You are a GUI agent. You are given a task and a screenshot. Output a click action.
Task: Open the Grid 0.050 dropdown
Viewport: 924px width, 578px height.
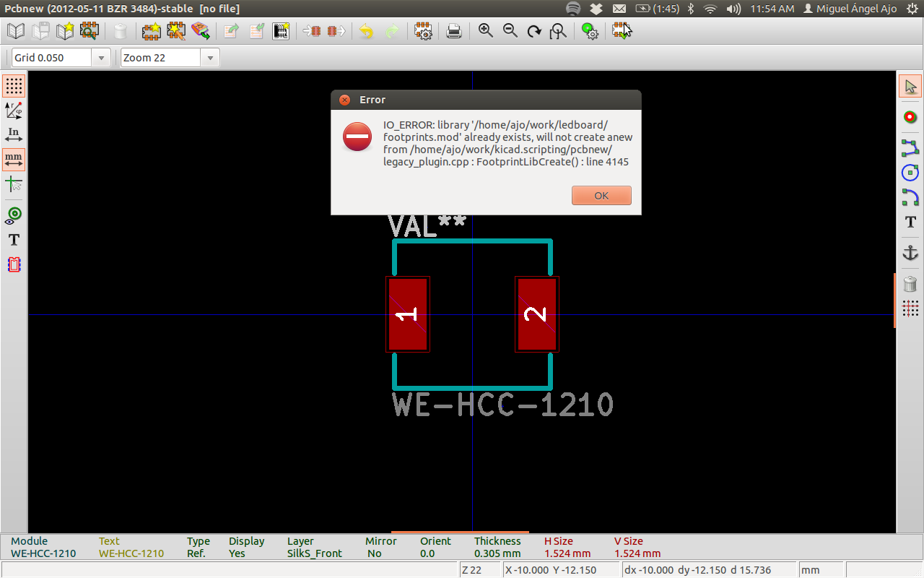(x=101, y=58)
